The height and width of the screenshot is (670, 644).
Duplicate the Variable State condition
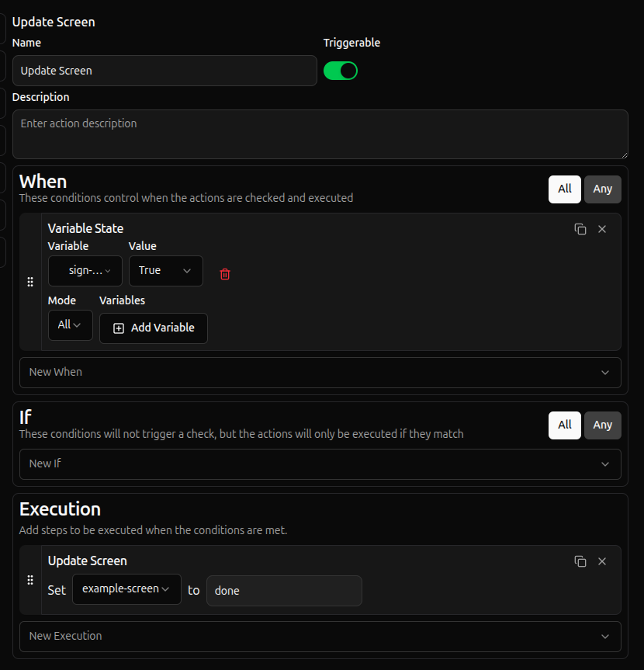click(580, 230)
